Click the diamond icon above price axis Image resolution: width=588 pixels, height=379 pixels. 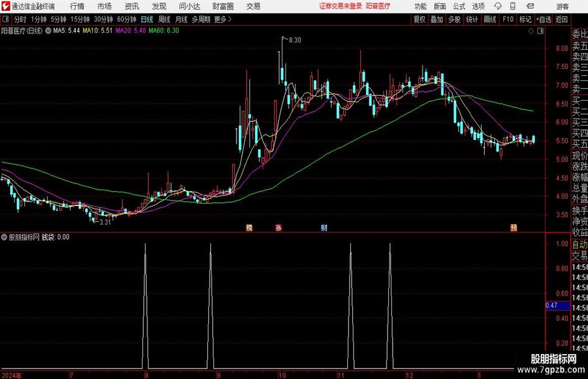click(531, 31)
